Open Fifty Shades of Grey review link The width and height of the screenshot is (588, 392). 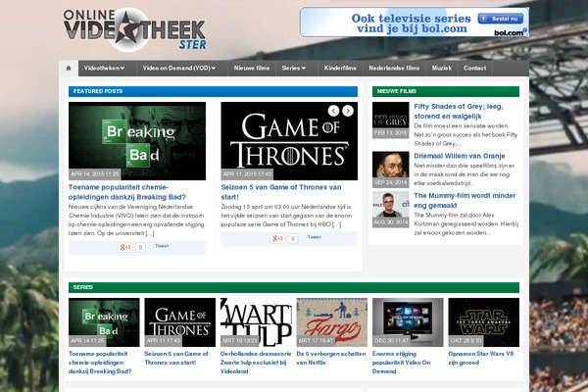tap(459, 112)
